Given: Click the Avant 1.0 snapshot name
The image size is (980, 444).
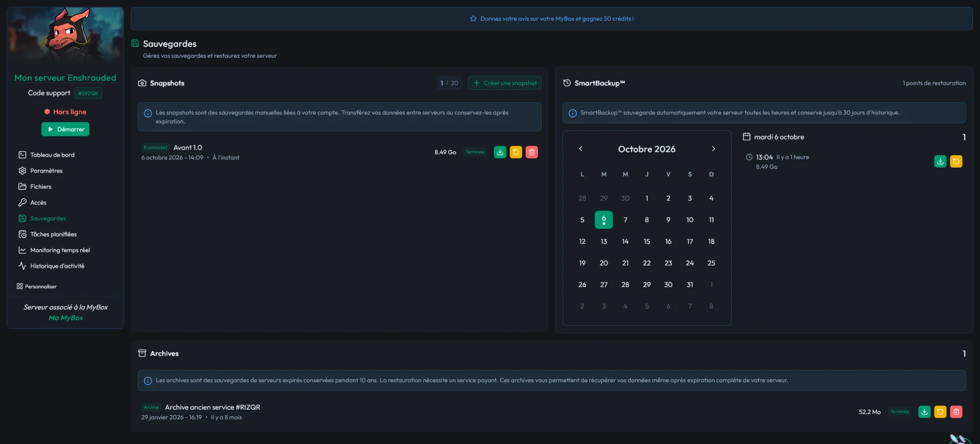Looking at the screenshot, I should (188, 148).
